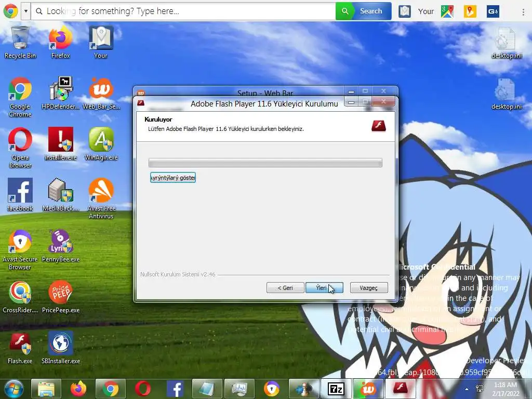
Task: Open the Google Maps icon in web bar
Action: click(447, 11)
